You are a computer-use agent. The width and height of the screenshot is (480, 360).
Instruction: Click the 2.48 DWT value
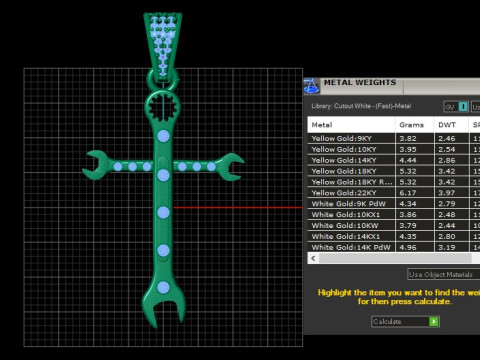tap(447, 215)
